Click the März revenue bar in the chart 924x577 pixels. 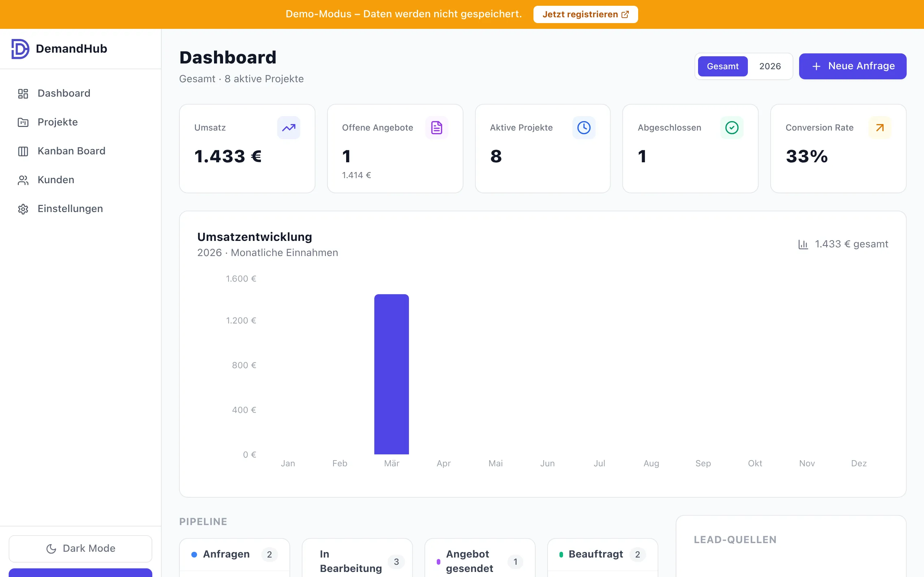[391, 374]
